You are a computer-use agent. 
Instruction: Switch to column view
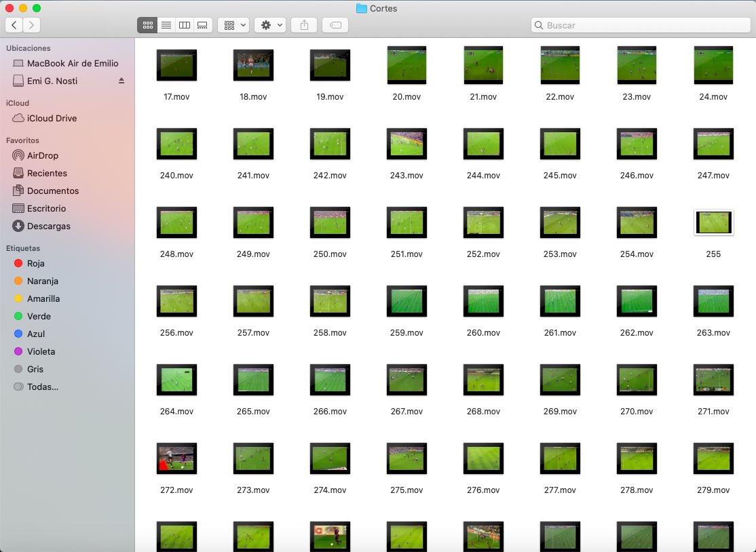184,25
